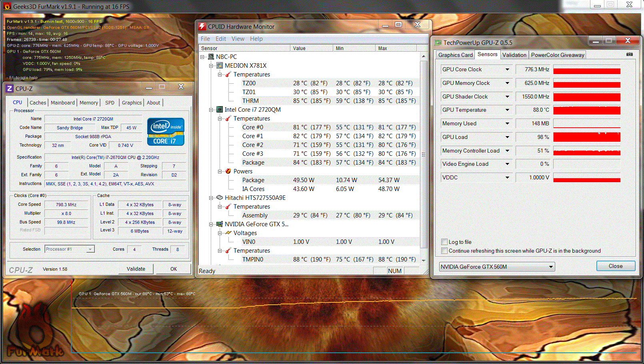Open the PowerColor Giveaway tab
This screenshot has width=644, height=364.
tap(558, 55)
